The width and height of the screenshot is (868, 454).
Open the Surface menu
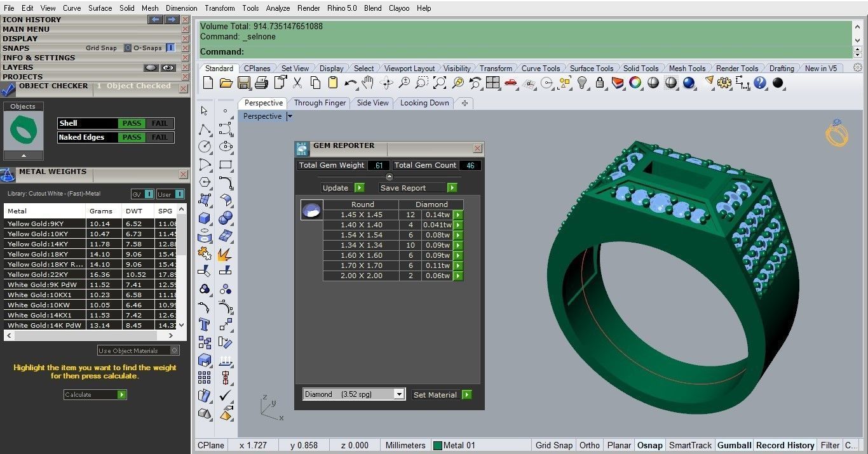pyautogui.click(x=100, y=8)
